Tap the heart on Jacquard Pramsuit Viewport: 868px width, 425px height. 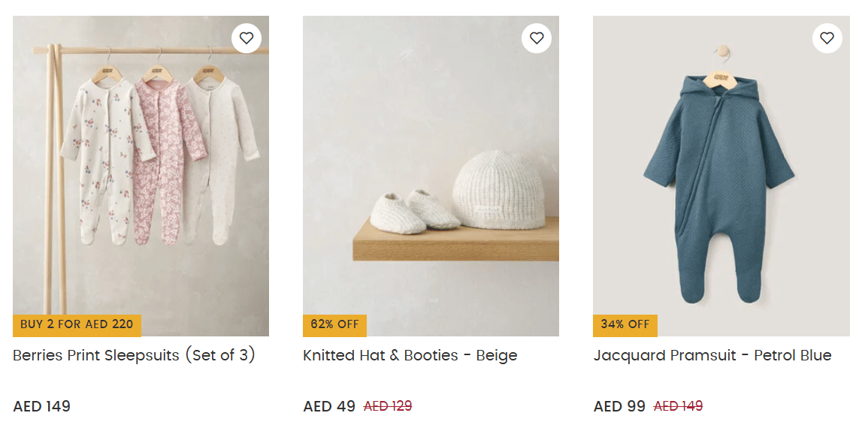[x=827, y=38]
